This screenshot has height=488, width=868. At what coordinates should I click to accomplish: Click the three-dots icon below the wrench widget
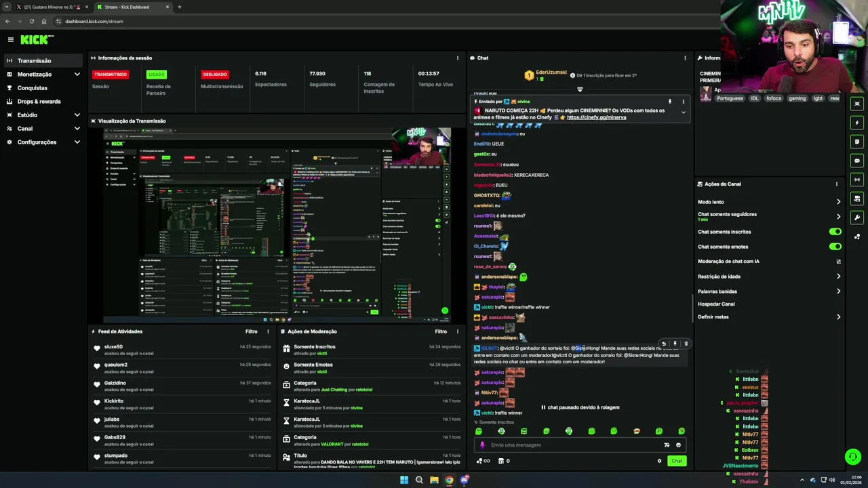(x=857, y=237)
